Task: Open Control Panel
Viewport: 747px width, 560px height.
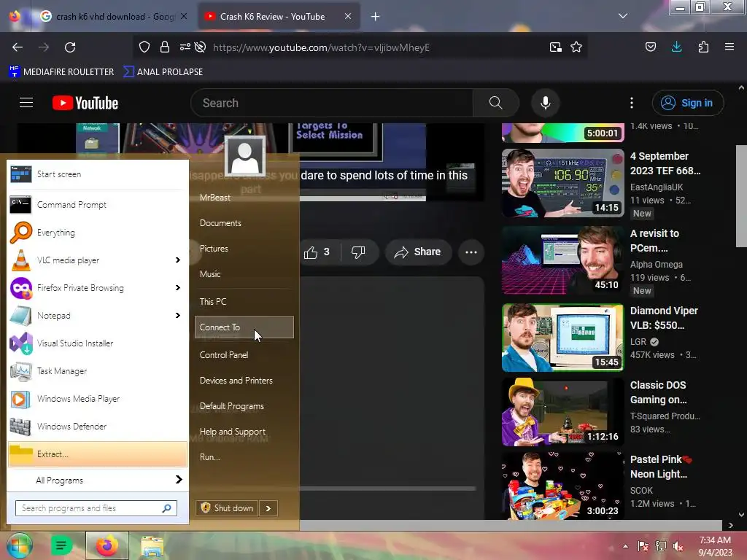Action: 244,355
